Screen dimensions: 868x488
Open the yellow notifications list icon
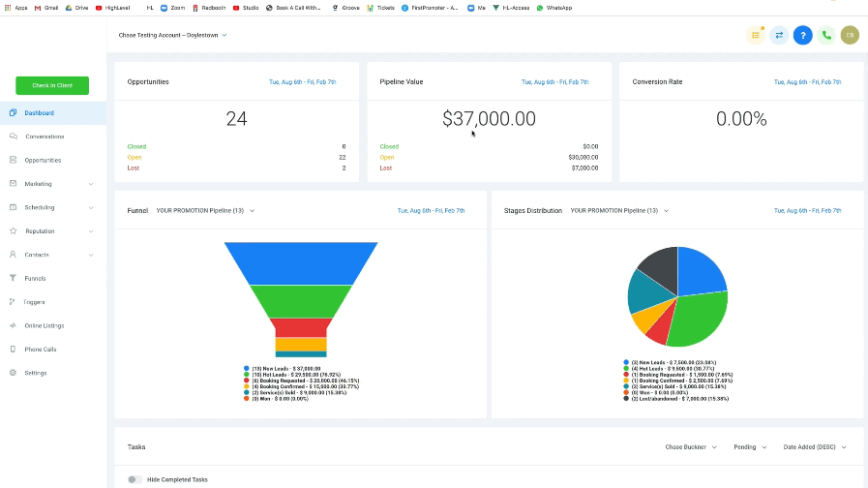[x=756, y=35]
